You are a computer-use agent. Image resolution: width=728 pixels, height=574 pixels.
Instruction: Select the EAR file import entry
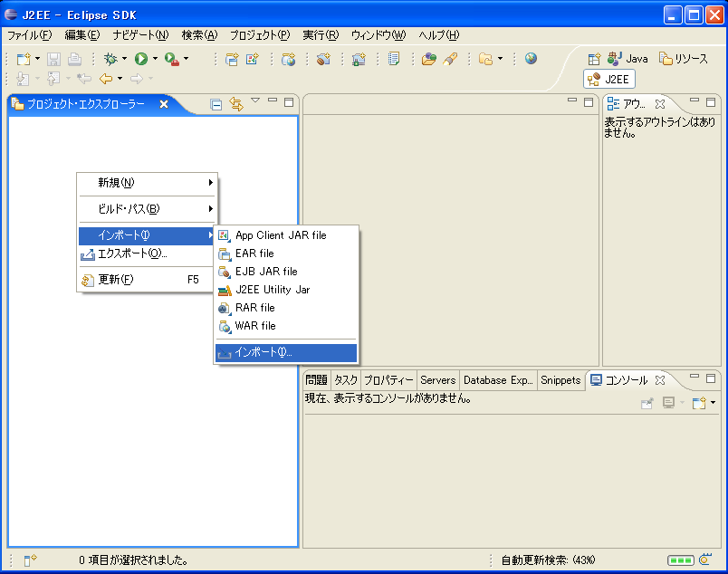(254, 254)
